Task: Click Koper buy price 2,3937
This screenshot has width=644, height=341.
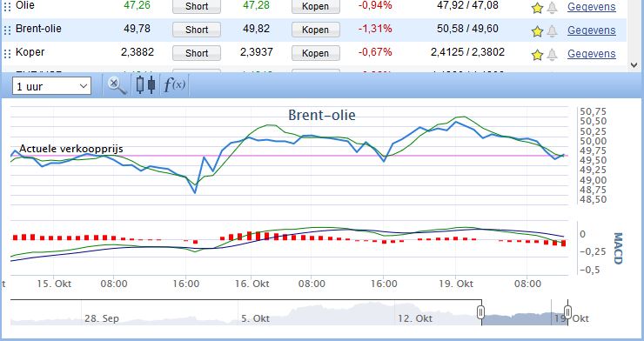Action: pyautogui.click(x=256, y=51)
